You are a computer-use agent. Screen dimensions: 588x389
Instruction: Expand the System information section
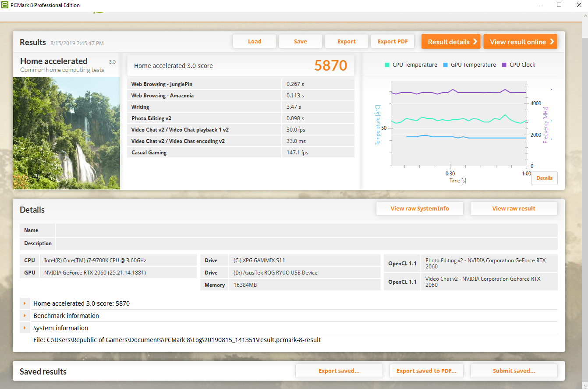click(x=25, y=328)
